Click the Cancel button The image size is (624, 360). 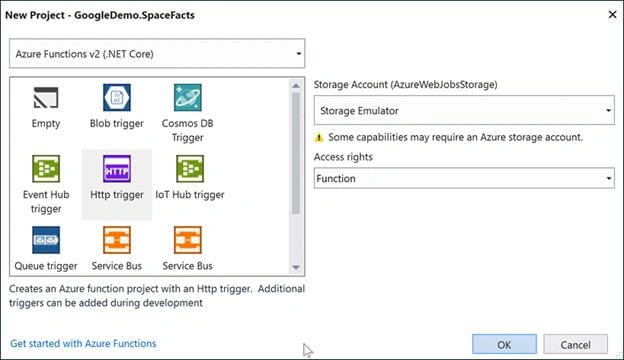[x=575, y=344]
